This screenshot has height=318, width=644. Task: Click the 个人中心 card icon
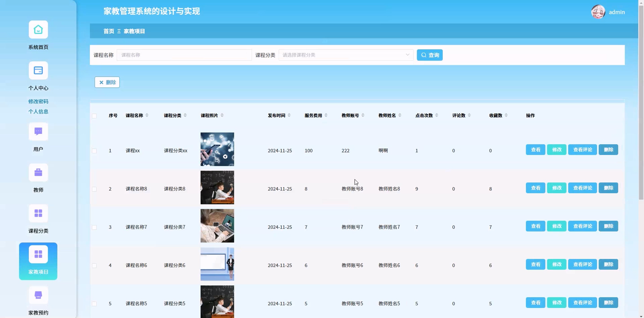pyautogui.click(x=38, y=71)
